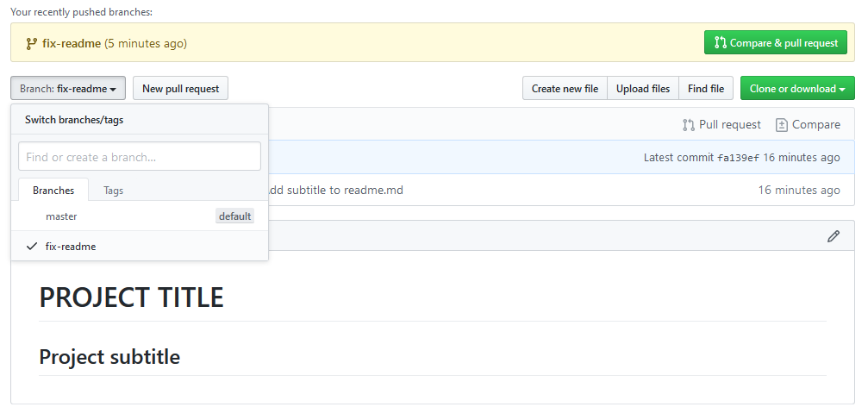This screenshot has width=868, height=407.
Task: Select the Branches tab
Action: 53,191
